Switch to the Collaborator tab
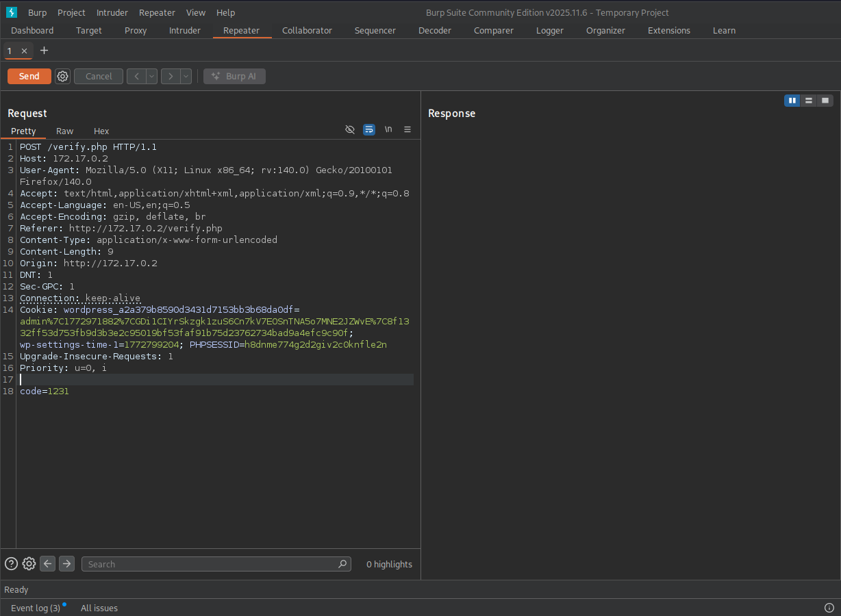The height and width of the screenshot is (616, 841). point(307,31)
